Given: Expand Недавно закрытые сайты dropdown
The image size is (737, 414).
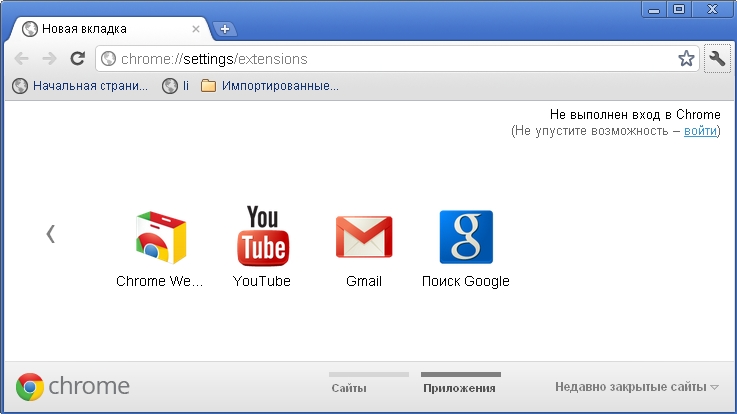Looking at the screenshot, I should (x=637, y=387).
